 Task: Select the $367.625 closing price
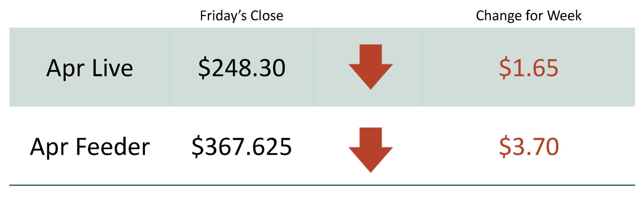tap(241, 147)
